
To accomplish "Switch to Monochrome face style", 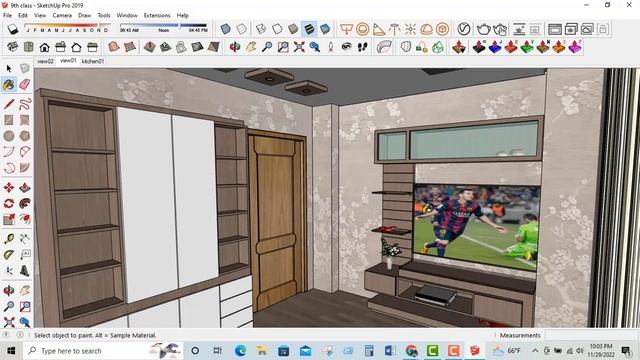I will [x=325, y=29].
